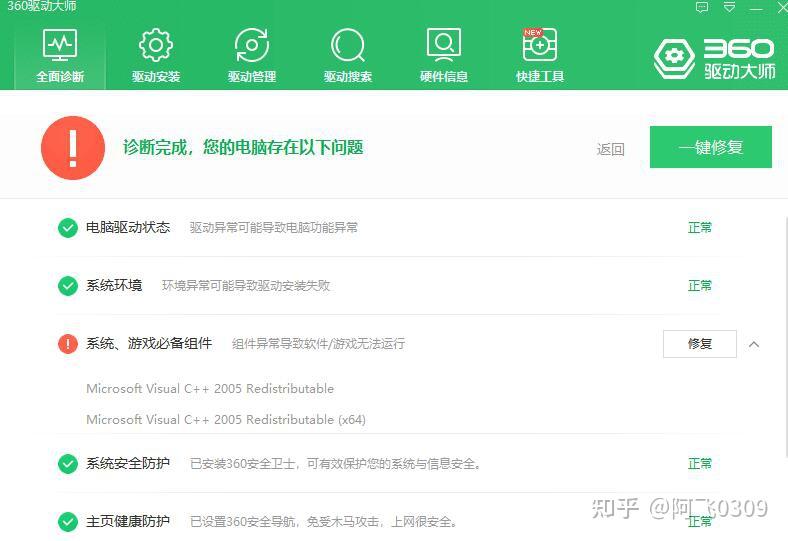Click the 驱动异常可能导致电脑功能异常 description
788x541 pixels.
pos(274,228)
